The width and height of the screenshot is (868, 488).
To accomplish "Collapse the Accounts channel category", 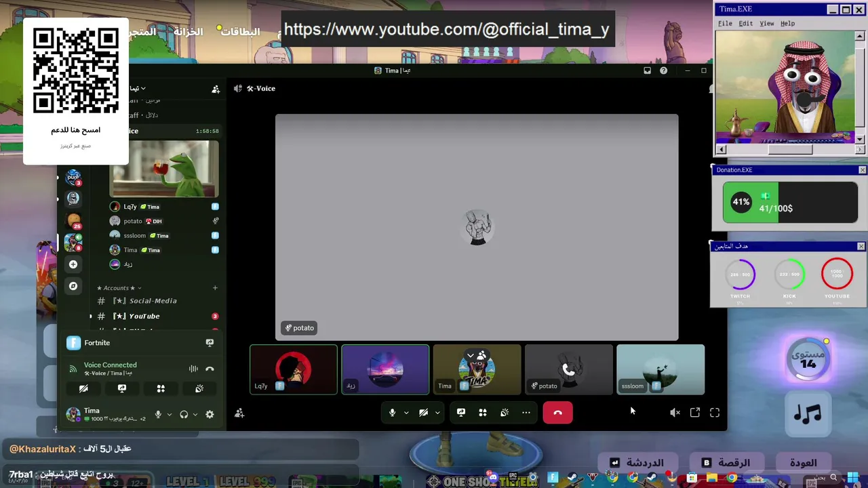I will click(x=119, y=288).
